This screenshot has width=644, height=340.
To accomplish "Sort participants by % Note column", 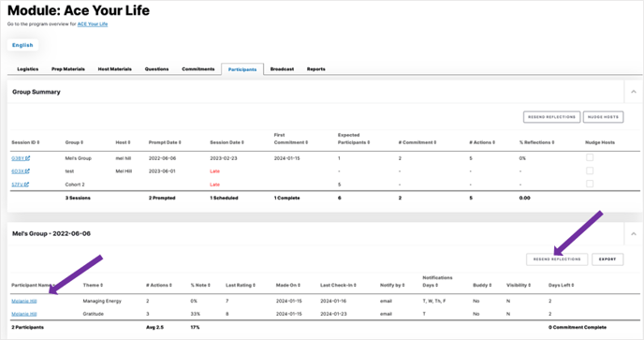I will click(209, 286).
